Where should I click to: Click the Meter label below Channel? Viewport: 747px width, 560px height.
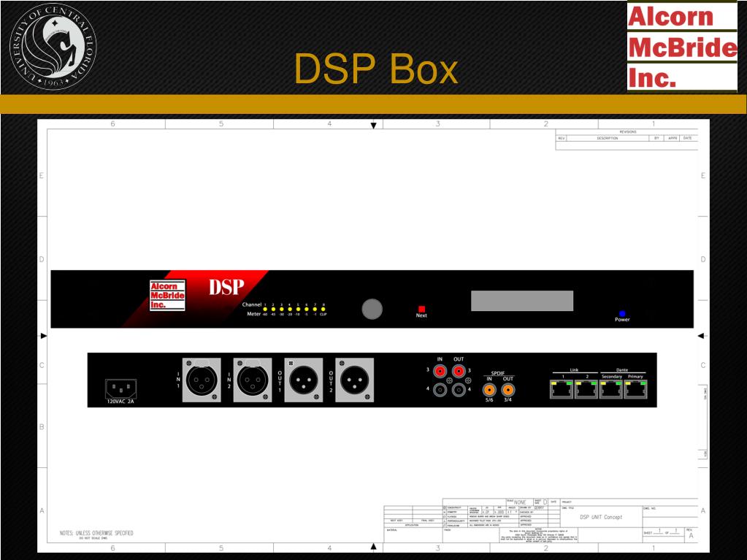(253, 314)
